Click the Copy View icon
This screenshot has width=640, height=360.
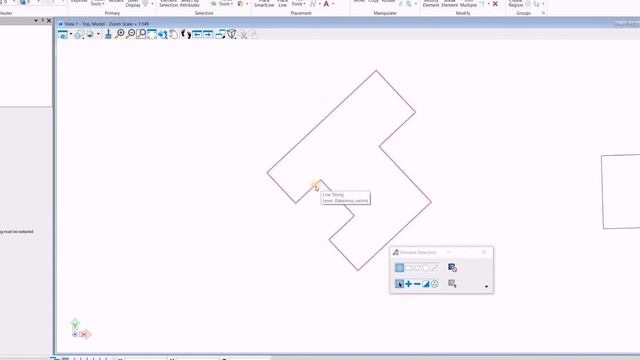click(220, 34)
